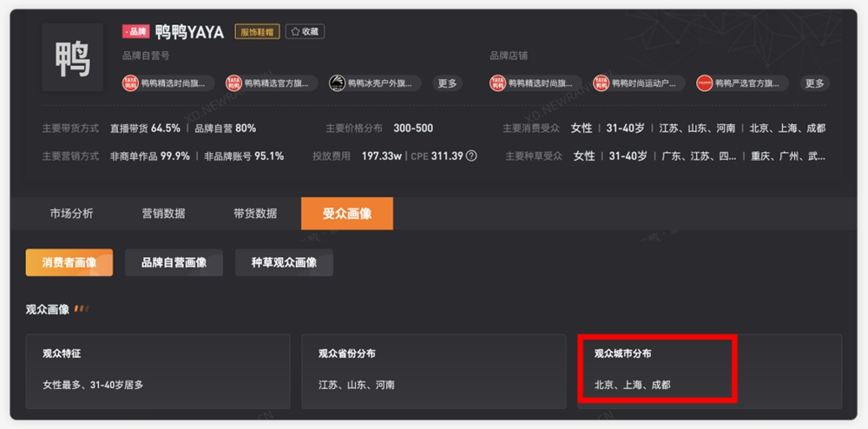Screen dimensions: 868x429
Task: Click the 女性最多、31-40岁居多 summary text
Action: click(x=93, y=384)
